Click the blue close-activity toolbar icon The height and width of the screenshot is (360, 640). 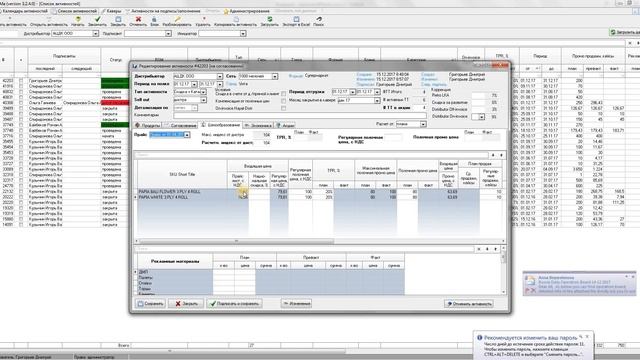[118, 19]
